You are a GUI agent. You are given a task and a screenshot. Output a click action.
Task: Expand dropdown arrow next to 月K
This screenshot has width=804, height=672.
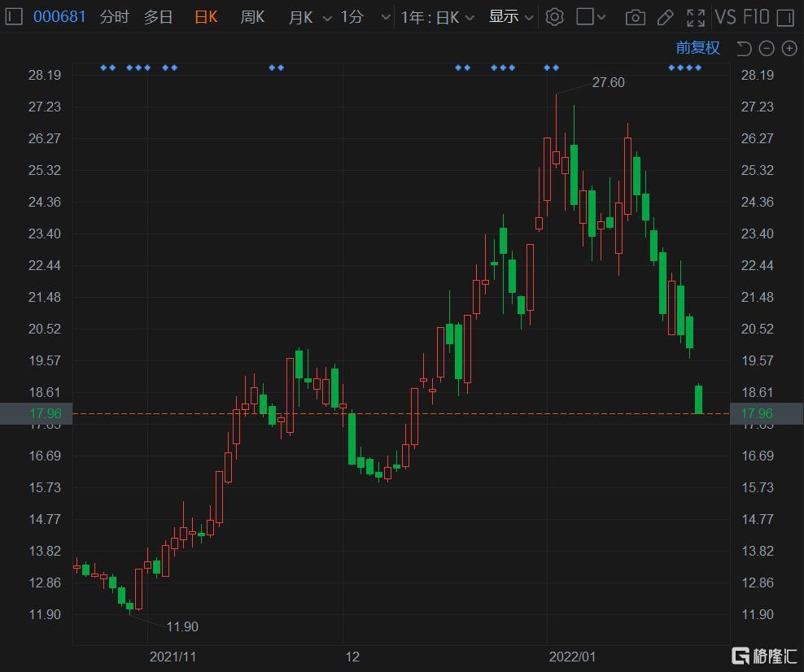click(326, 19)
